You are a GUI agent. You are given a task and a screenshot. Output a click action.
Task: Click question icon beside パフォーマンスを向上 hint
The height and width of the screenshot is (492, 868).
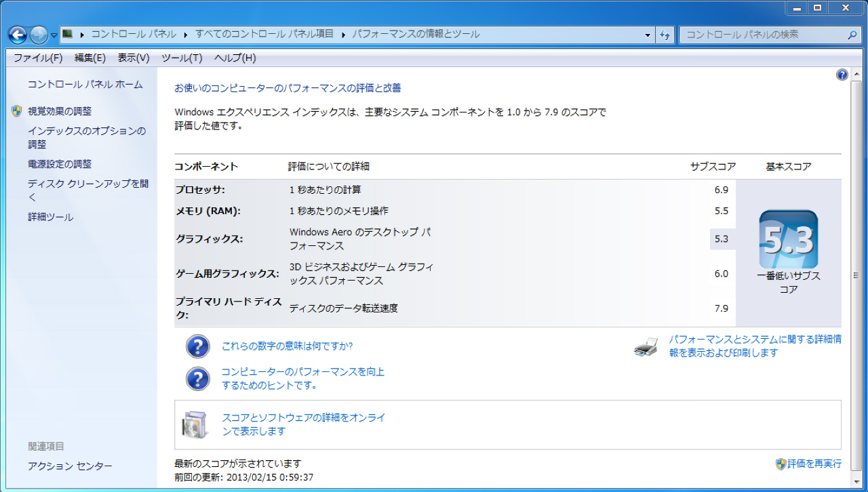(198, 378)
